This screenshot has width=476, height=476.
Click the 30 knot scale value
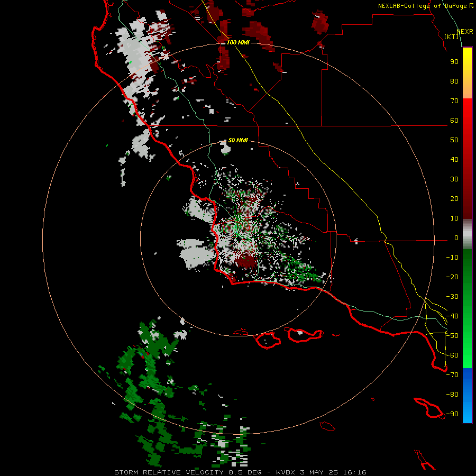coord(454,179)
